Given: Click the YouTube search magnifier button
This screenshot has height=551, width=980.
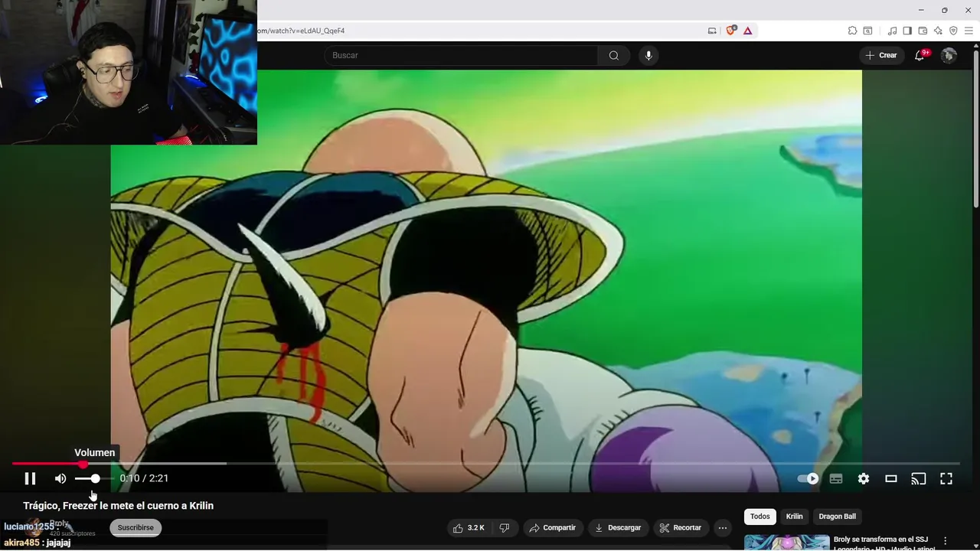Looking at the screenshot, I should click(614, 55).
